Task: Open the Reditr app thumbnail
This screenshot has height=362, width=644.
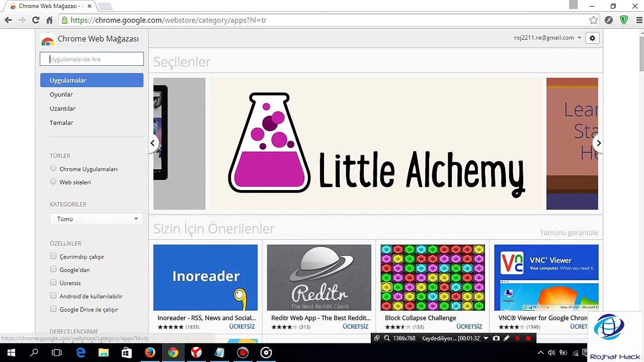Action: 319,278
